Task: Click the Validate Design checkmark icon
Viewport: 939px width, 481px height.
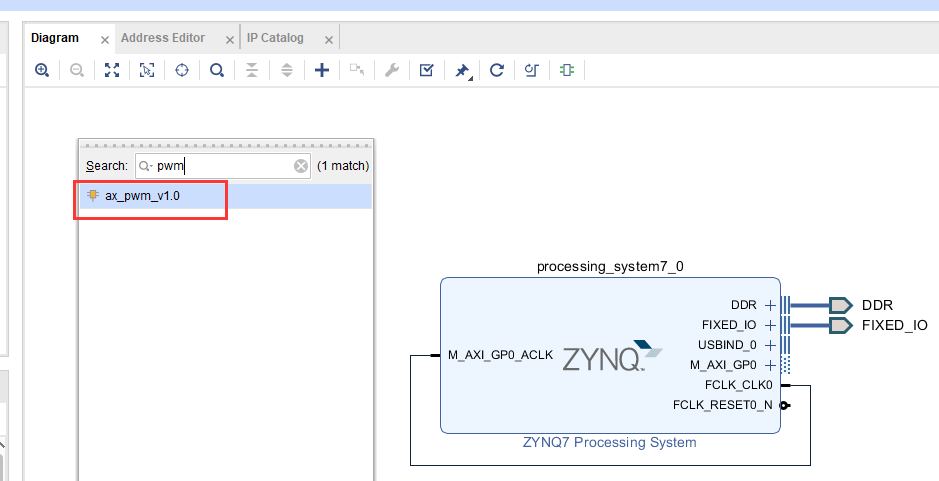Action: (426, 70)
